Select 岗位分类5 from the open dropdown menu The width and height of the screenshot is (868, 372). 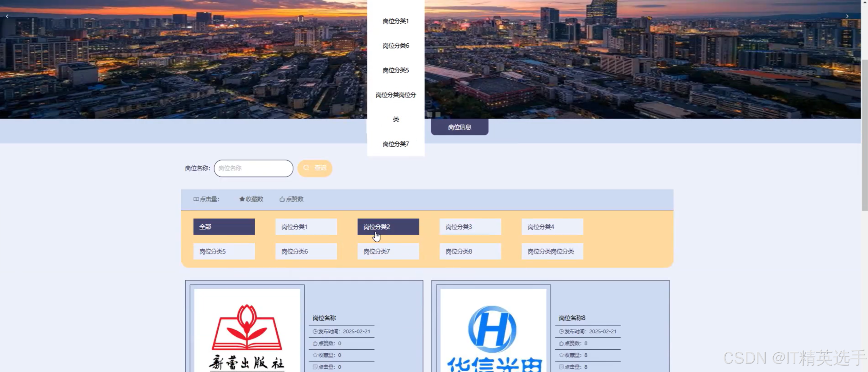click(395, 70)
